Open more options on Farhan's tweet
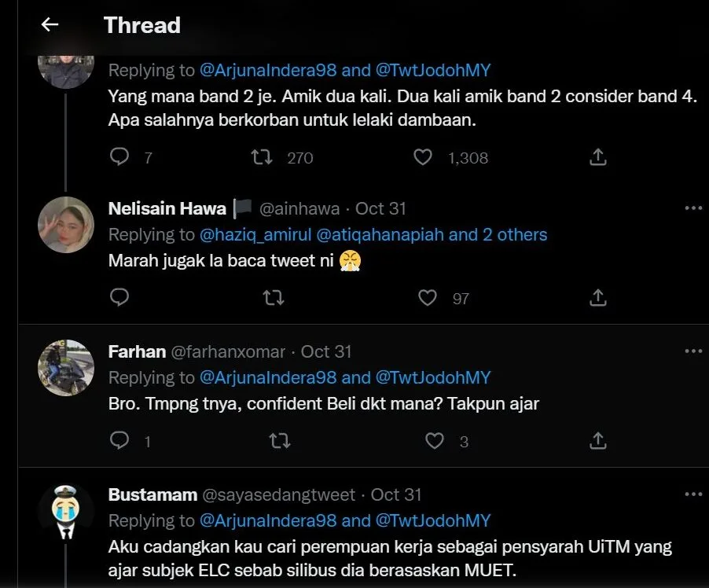 coord(692,351)
